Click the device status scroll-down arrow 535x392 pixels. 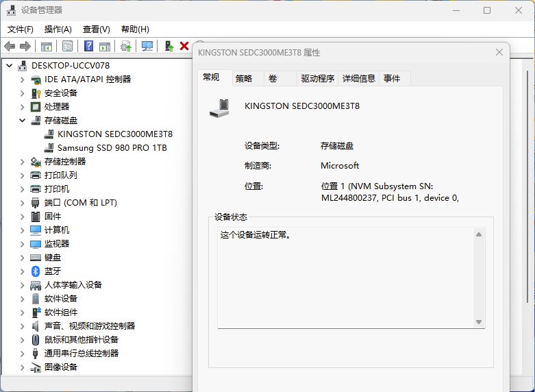click(x=479, y=322)
